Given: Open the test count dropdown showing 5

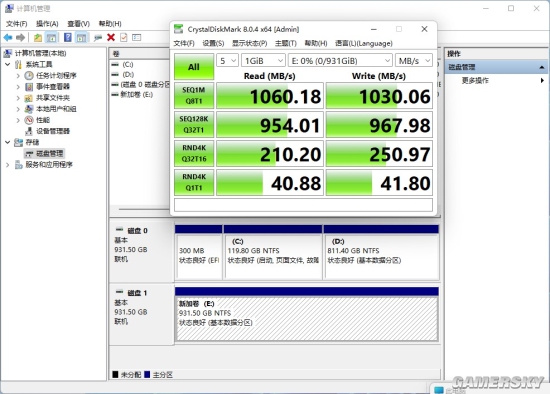Looking at the screenshot, I should (x=227, y=61).
